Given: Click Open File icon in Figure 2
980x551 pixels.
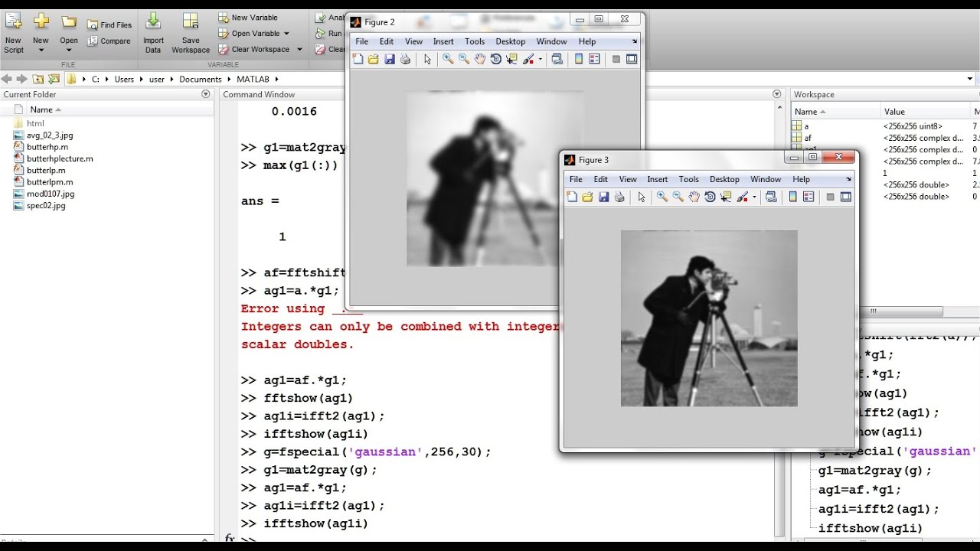Looking at the screenshot, I should pos(374,59).
